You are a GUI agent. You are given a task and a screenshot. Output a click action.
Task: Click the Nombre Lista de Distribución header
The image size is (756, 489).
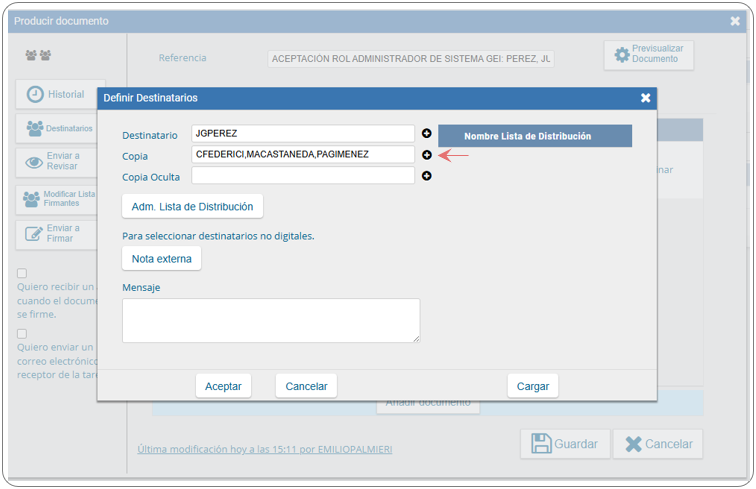pyautogui.click(x=535, y=136)
